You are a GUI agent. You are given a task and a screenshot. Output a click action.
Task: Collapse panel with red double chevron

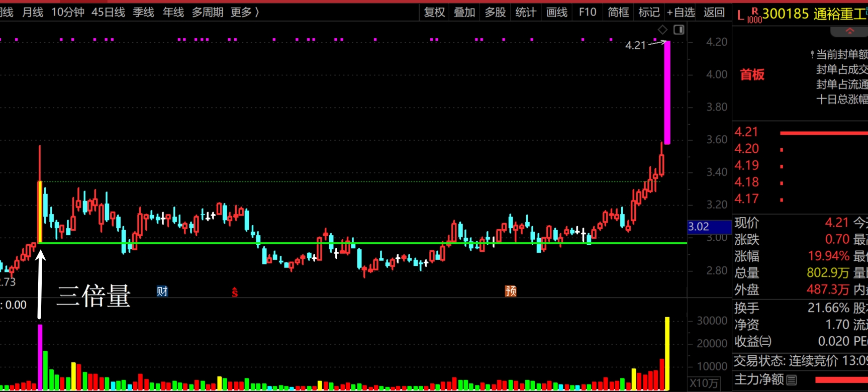coord(849,32)
